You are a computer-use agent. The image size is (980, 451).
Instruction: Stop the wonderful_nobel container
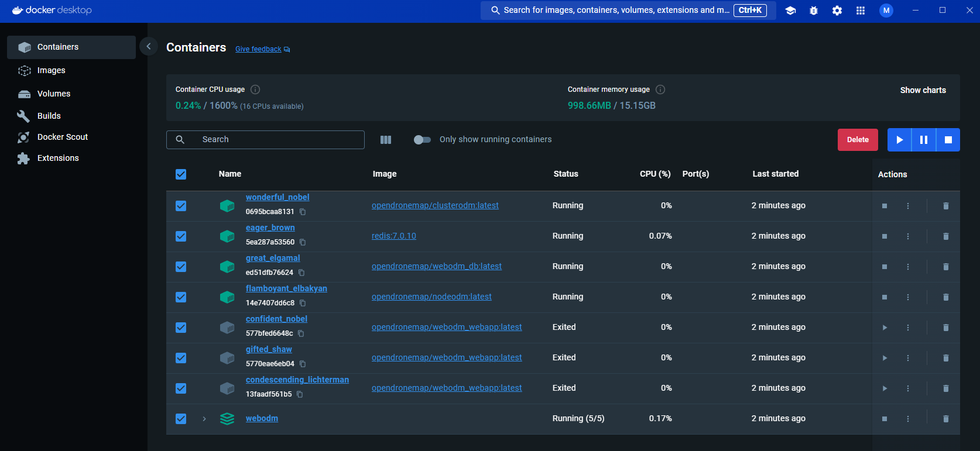click(x=885, y=206)
